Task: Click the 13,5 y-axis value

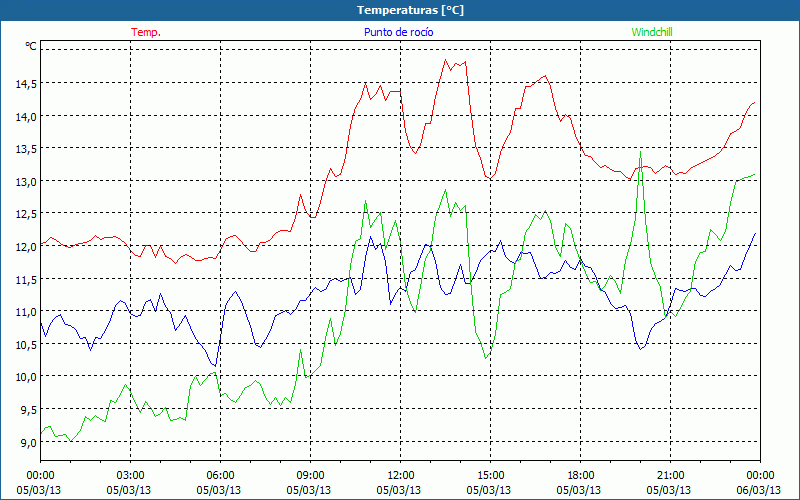Action: click(26, 149)
